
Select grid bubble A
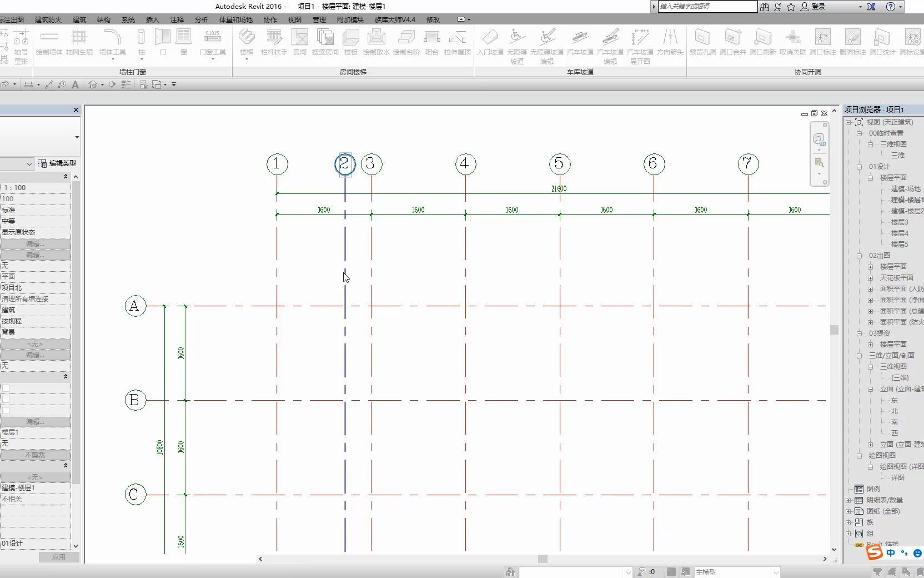(135, 306)
